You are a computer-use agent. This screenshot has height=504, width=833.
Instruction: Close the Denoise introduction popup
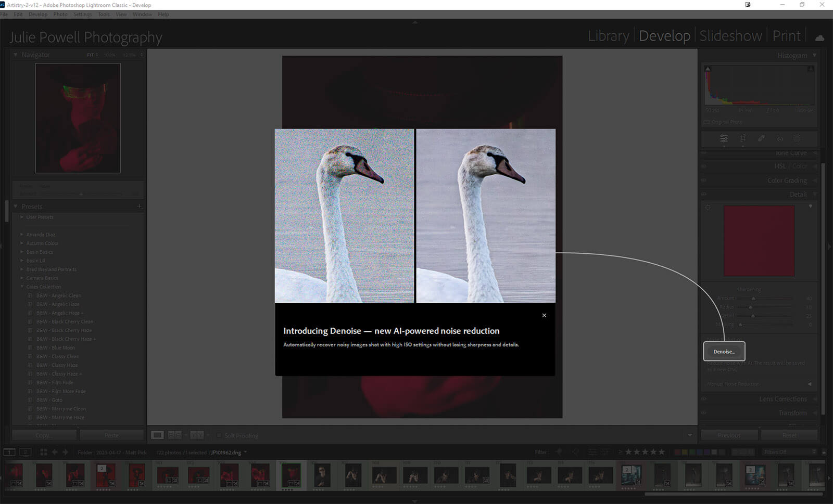(x=544, y=315)
